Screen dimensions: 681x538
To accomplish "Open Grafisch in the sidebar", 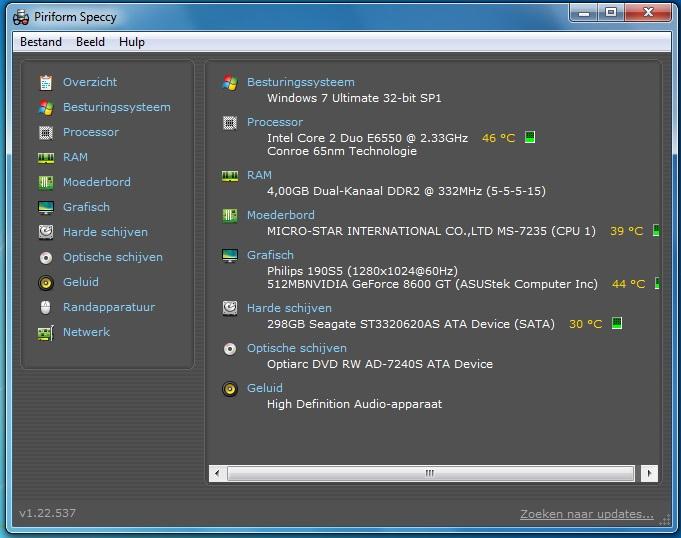I will coord(86,207).
